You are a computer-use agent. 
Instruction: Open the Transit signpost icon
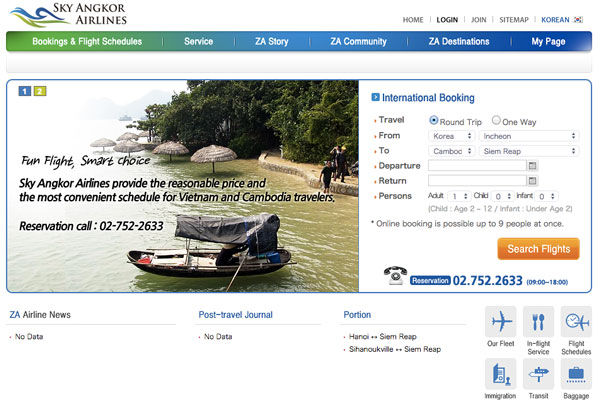click(538, 374)
